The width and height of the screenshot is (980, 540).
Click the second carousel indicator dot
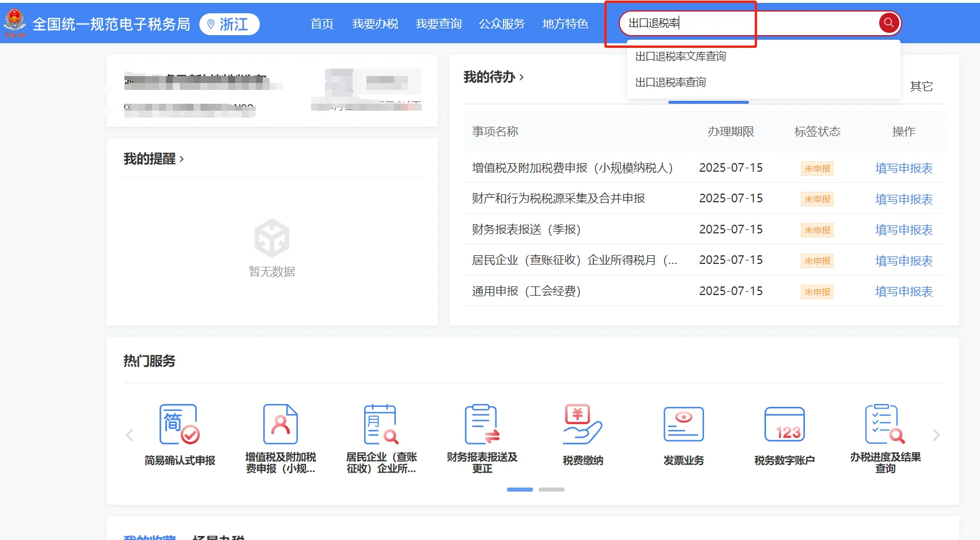[x=551, y=489]
